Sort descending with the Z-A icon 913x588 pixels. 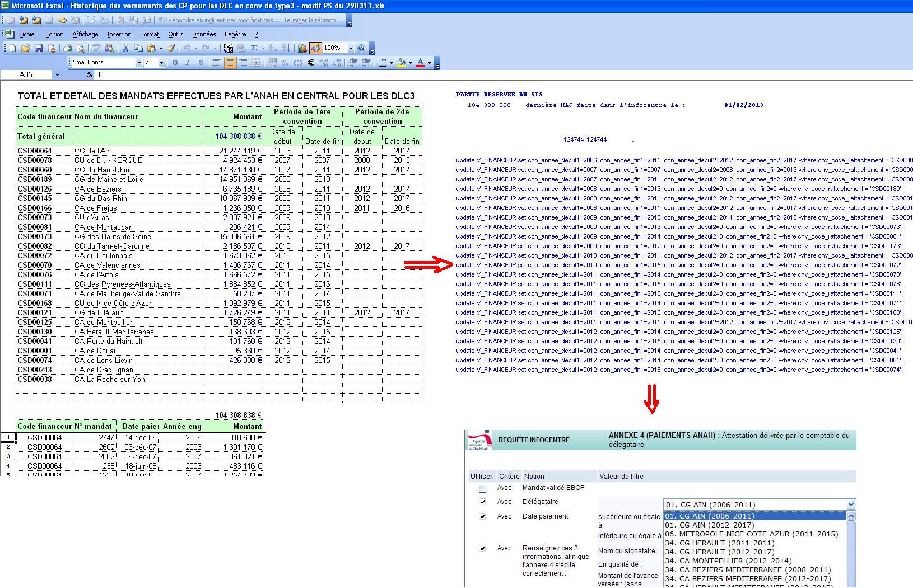[x=286, y=48]
